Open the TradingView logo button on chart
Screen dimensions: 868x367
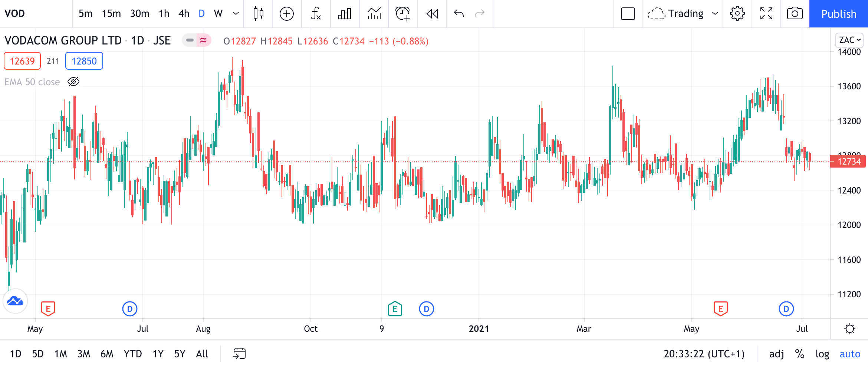(15, 301)
